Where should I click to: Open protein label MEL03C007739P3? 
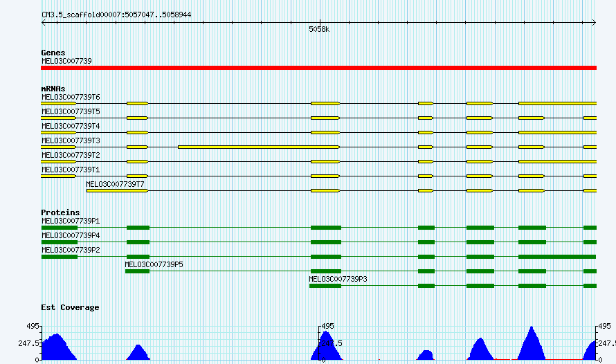click(x=338, y=279)
